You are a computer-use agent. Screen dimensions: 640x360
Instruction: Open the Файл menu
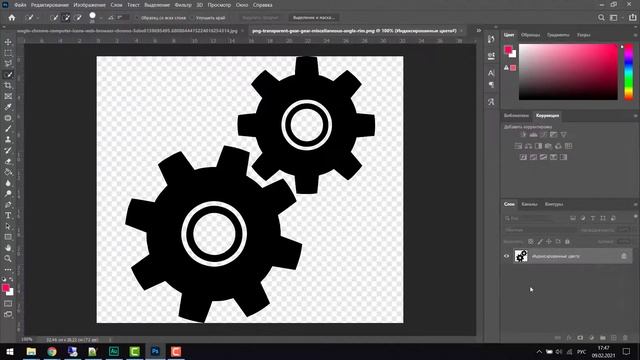(x=20, y=5)
